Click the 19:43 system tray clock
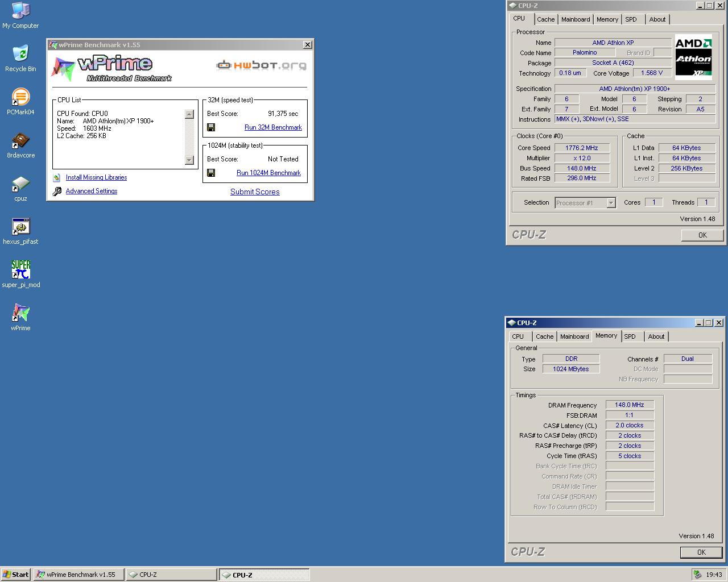Viewport: 728px width, 582px height. point(714,575)
